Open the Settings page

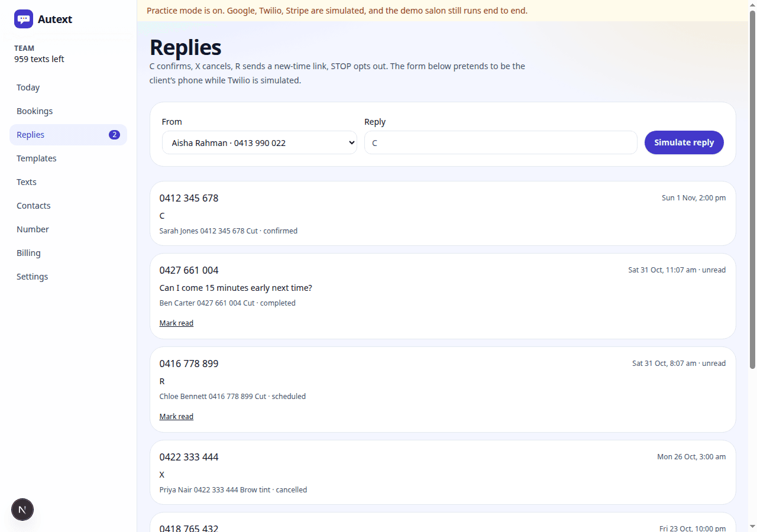(x=68, y=277)
